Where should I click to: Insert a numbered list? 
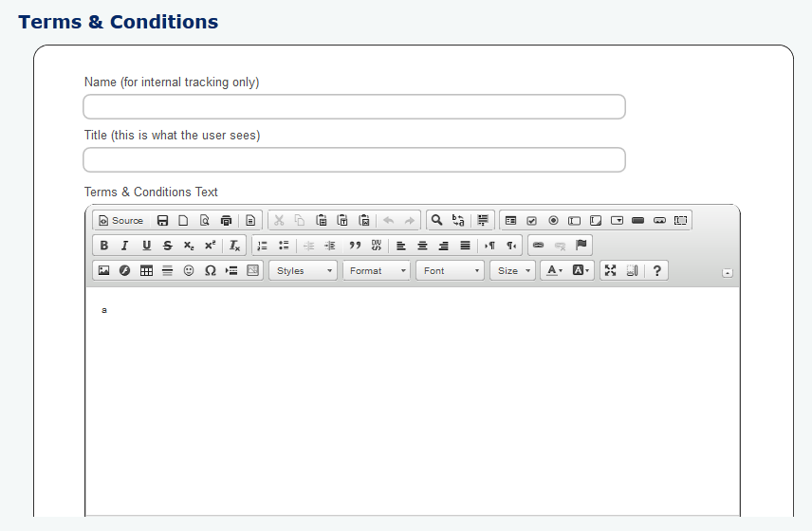click(x=262, y=246)
